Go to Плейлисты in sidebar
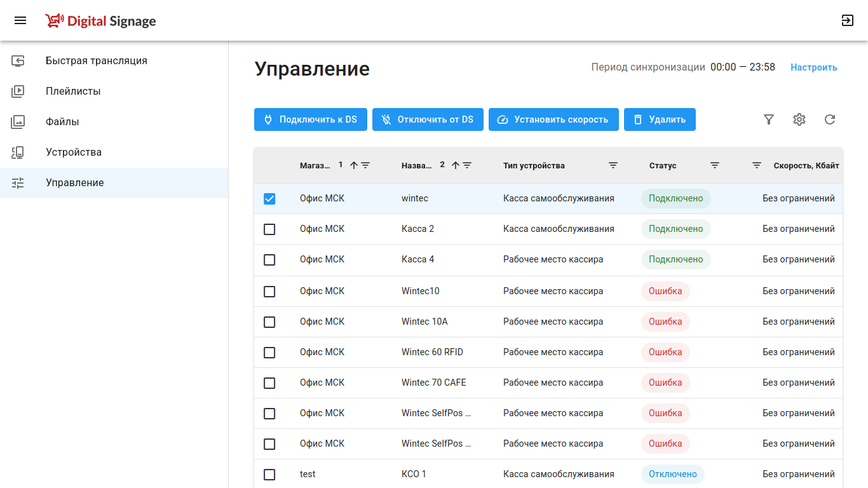868x488 pixels. click(73, 91)
